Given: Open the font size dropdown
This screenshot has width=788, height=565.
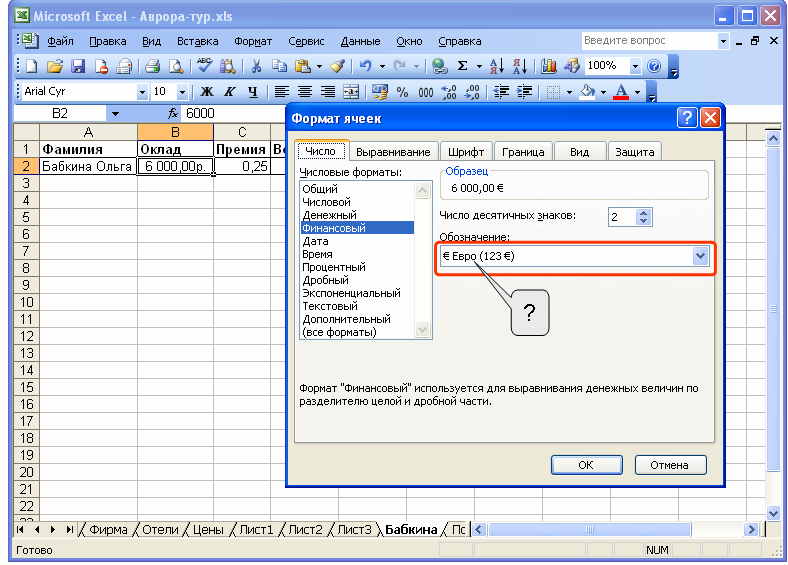Looking at the screenshot, I should pyautogui.click(x=182, y=92).
